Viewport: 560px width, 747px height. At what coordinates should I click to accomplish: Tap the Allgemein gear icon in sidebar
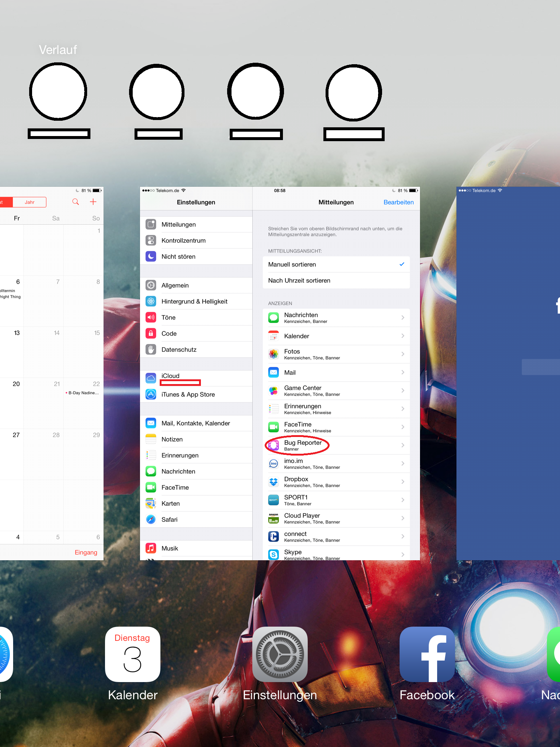click(x=151, y=285)
